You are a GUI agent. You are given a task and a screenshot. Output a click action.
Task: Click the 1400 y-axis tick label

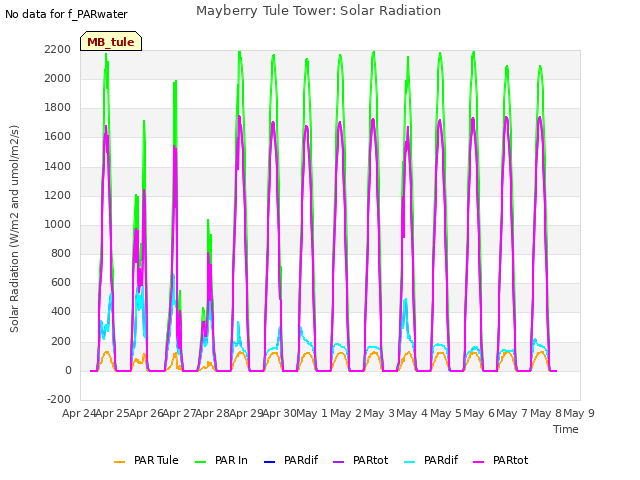[x=58, y=166]
